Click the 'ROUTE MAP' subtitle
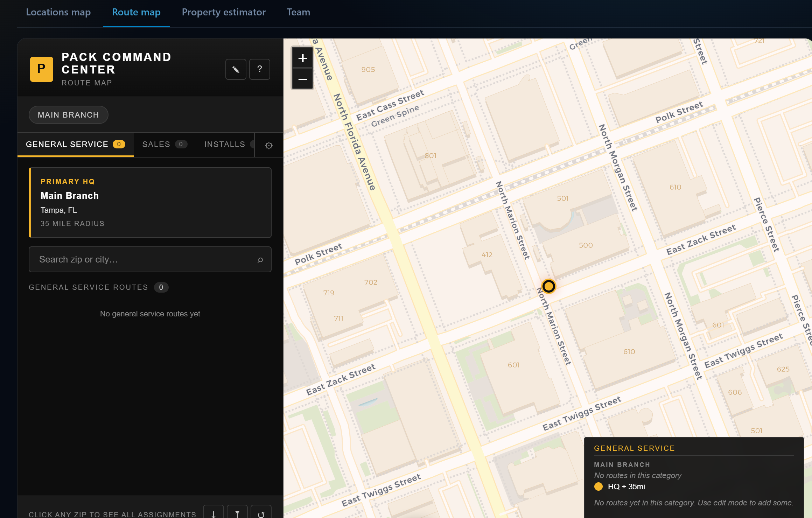The width and height of the screenshot is (812, 518). click(x=87, y=83)
